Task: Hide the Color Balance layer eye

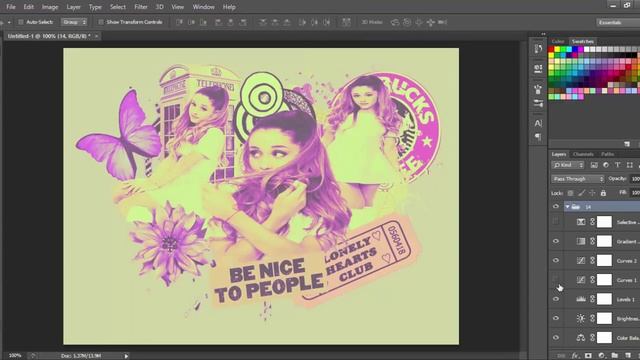Action: [x=556, y=338]
